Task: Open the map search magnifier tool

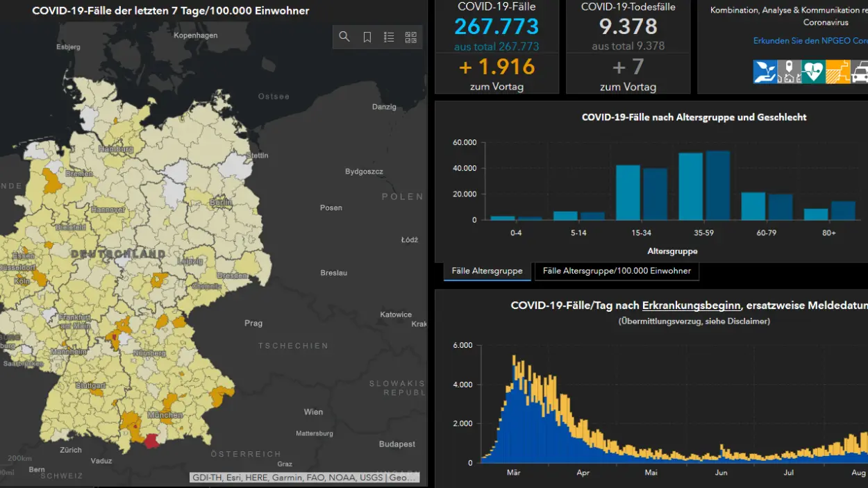Action: (x=344, y=37)
